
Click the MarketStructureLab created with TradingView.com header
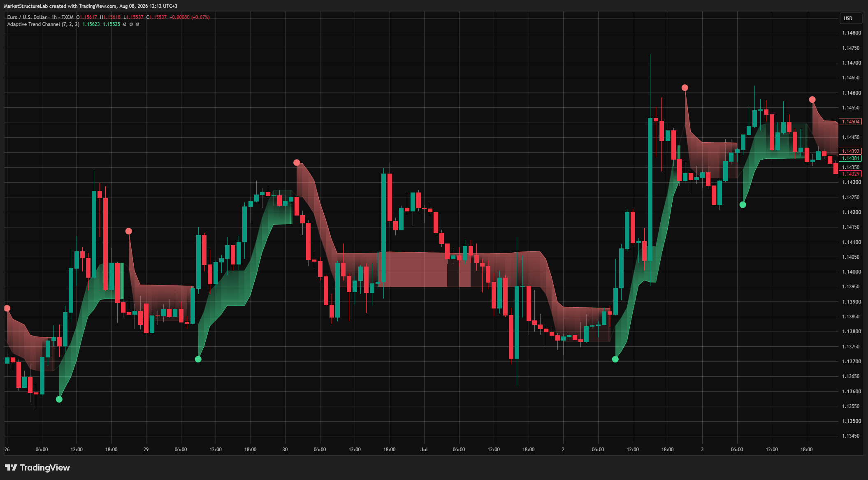point(91,6)
